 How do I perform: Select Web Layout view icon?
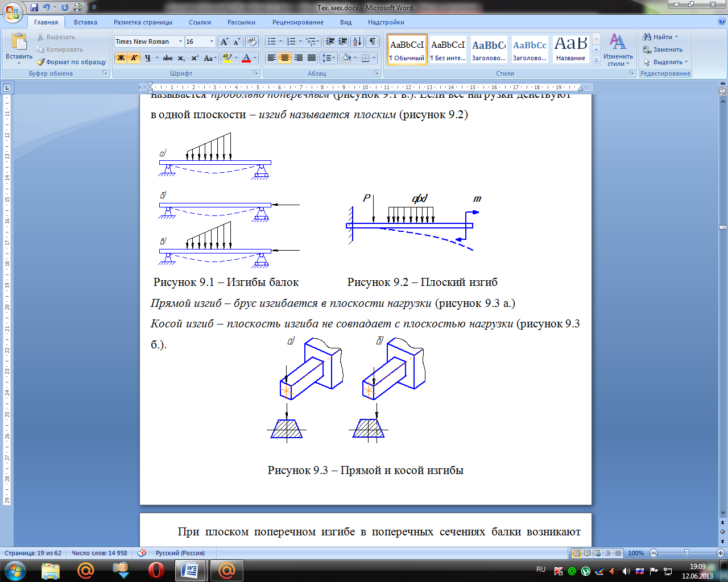tap(597, 553)
